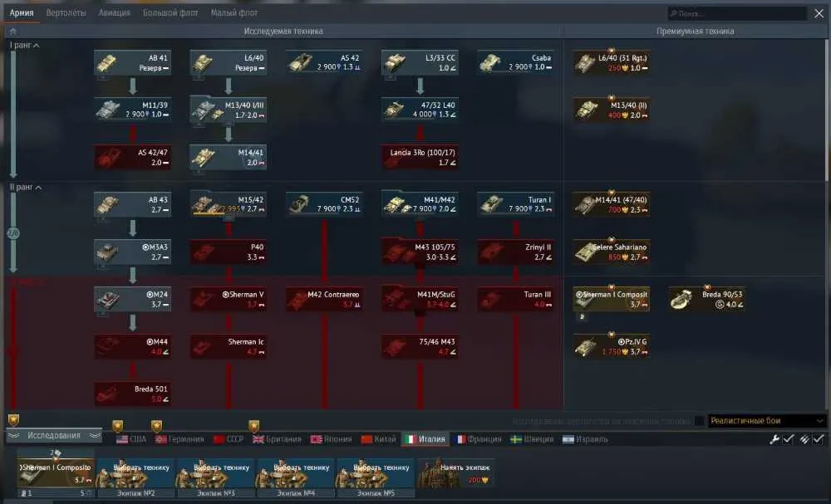The image size is (831, 504).
Task: Toggle the checkbox beside the wrench icon
Action: [788, 439]
